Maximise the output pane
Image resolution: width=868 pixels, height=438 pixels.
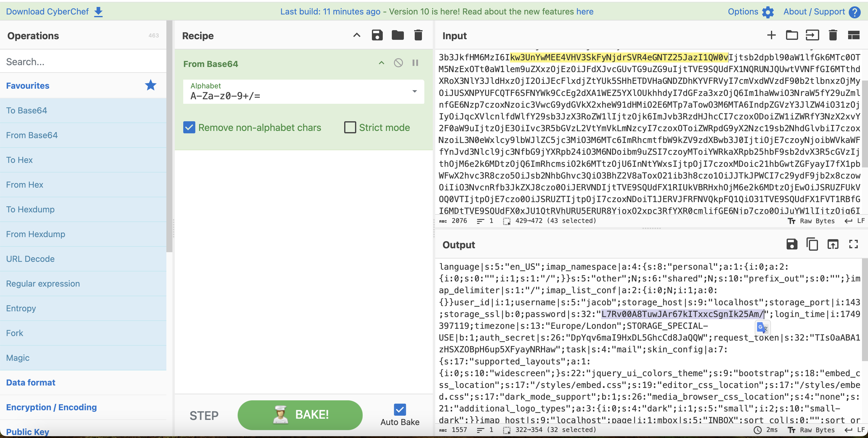[x=853, y=244]
